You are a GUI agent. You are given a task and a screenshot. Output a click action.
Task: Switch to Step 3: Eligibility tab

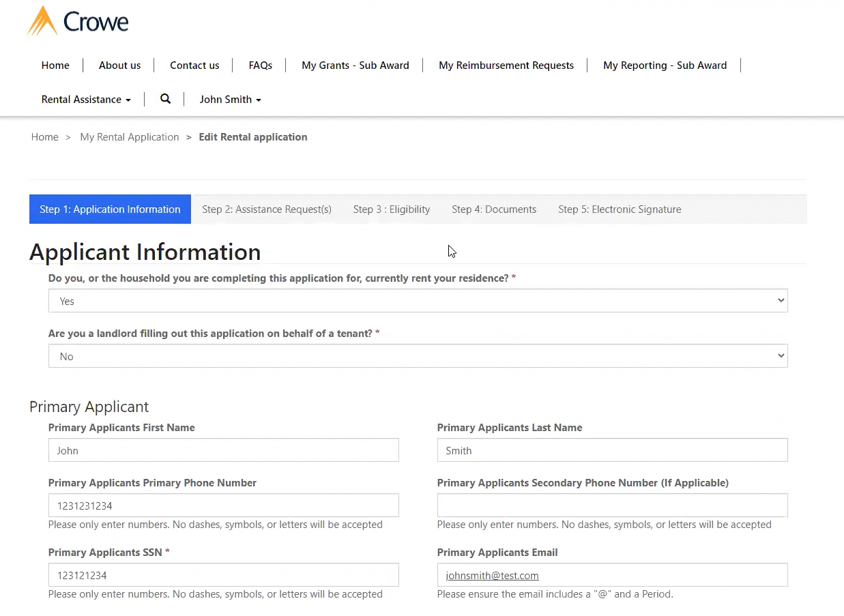(x=392, y=209)
